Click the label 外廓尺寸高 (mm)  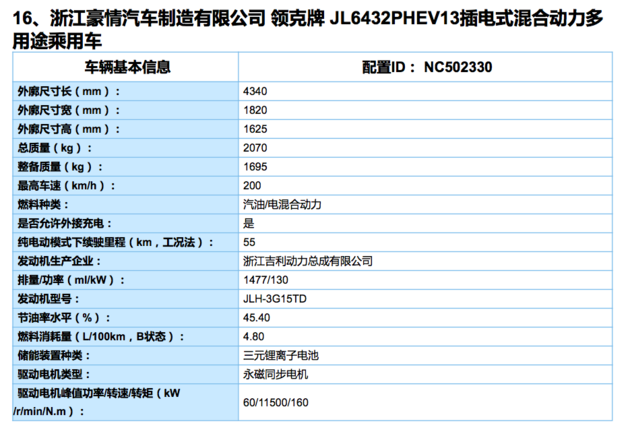click(69, 129)
